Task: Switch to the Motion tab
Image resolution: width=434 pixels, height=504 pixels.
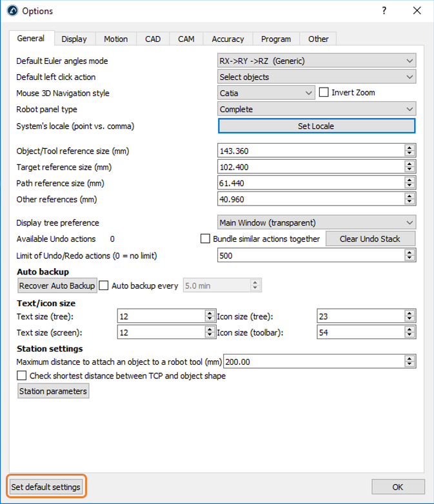Action: [116, 39]
